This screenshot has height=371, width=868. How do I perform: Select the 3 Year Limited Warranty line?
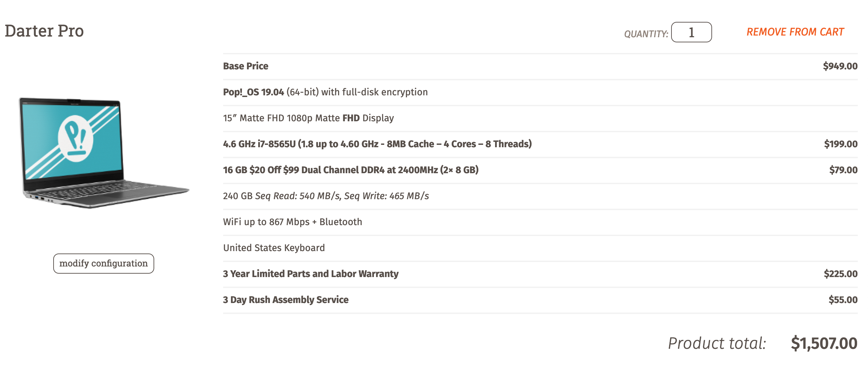coord(310,274)
